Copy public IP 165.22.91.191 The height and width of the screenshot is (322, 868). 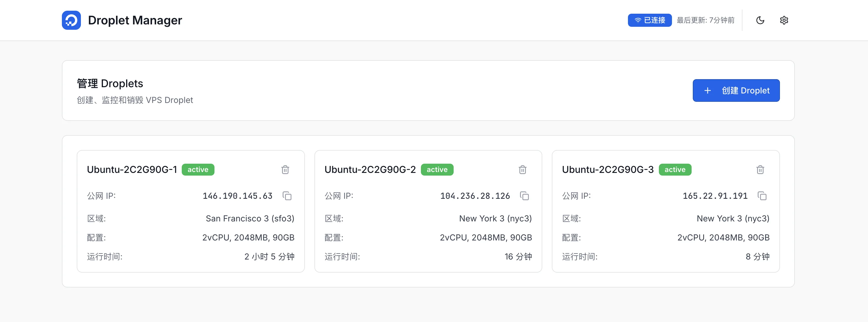tap(762, 196)
